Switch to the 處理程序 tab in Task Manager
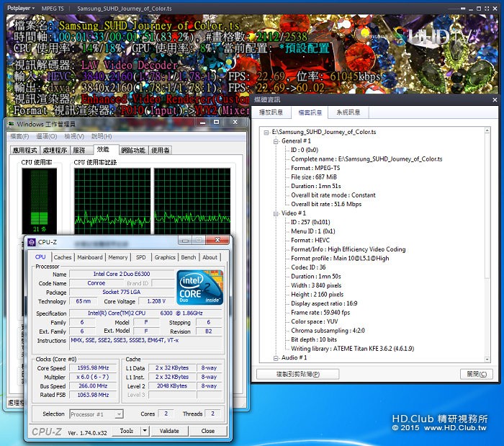Screen dimensions: 504x446 tap(55, 150)
